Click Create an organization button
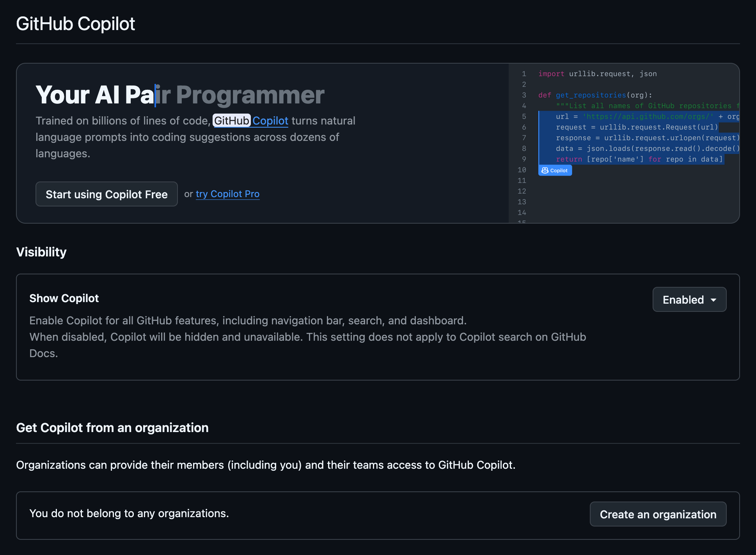 pos(658,514)
